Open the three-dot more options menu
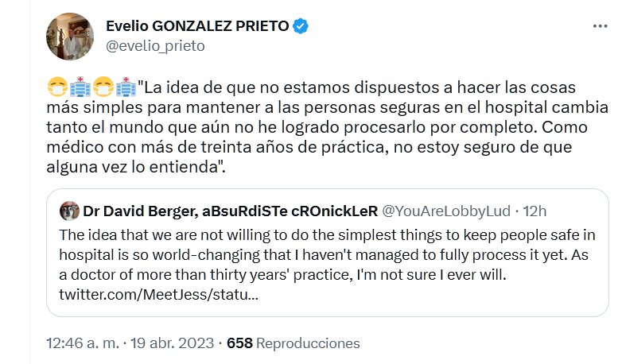 coord(600,26)
